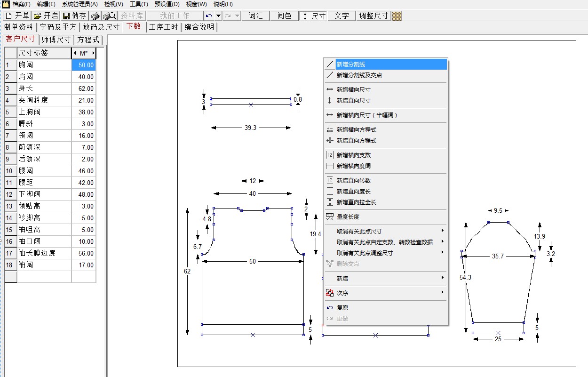588x377 pixels.
Task: Click the 39.3 dimension on collar piece
Action: pyautogui.click(x=251, y=128)
